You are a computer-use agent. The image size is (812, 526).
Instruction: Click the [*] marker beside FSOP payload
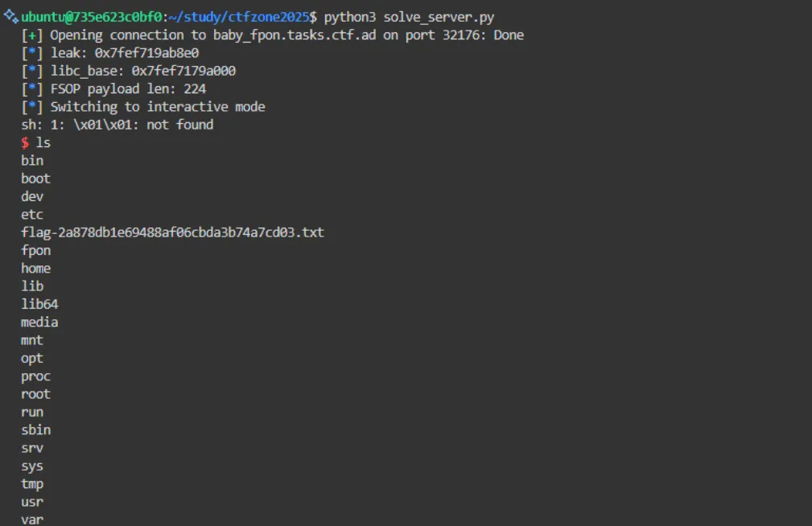point(32,89)
